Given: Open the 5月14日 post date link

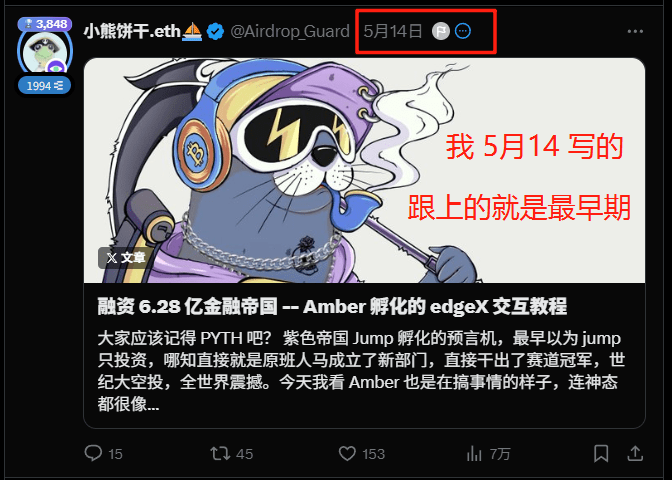Looking at the screenshot, I should (x=393, y=31).
